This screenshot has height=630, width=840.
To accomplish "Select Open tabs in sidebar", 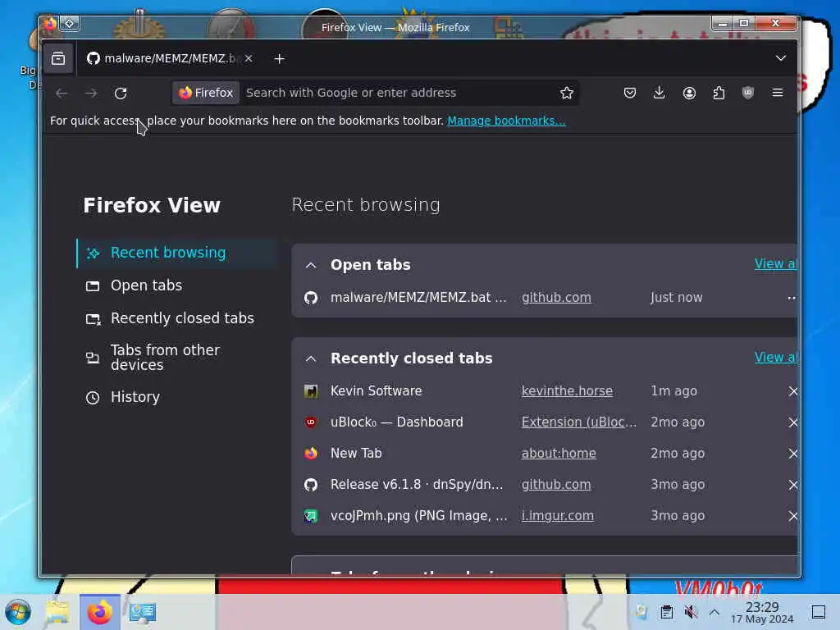I will pos(177,285).
